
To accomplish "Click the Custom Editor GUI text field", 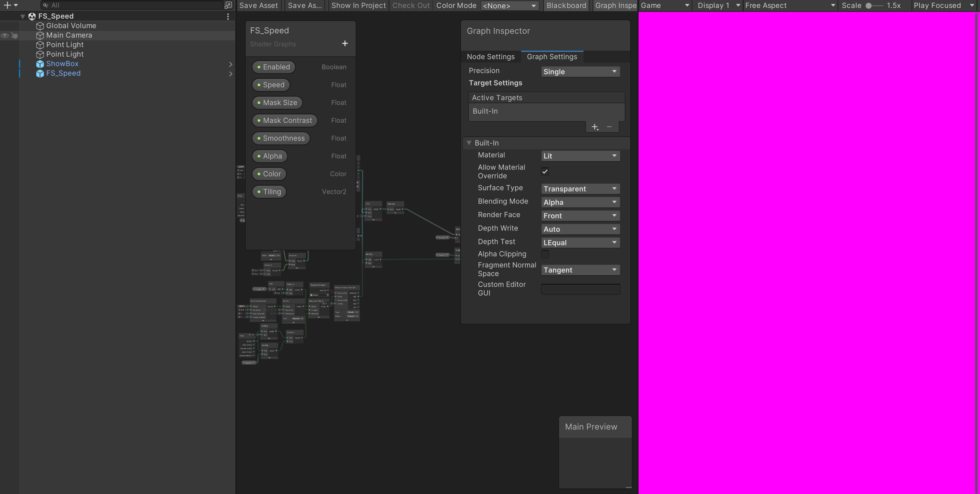I will (580, 289).
